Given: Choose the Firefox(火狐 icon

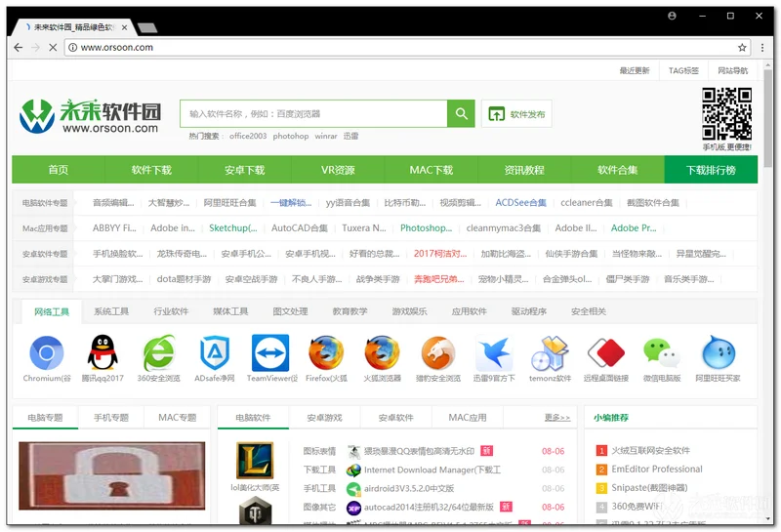Looking at the screenshot, I should point(326,353).
